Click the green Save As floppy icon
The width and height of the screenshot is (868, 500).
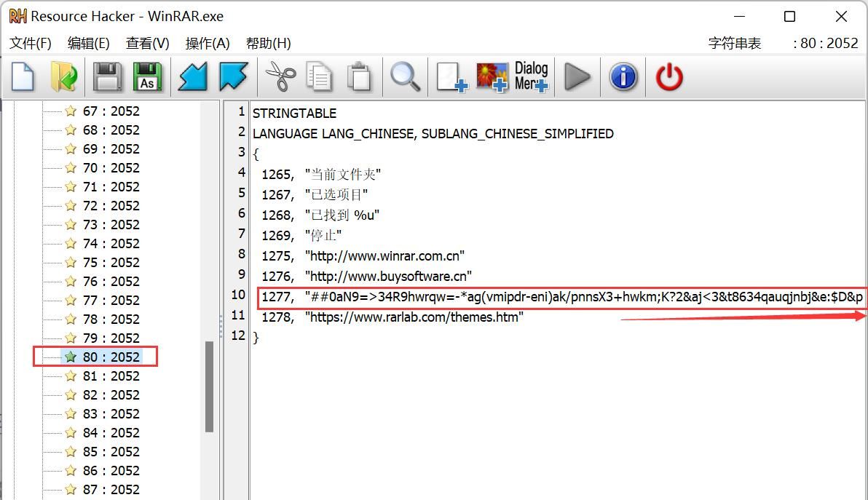[x=147, y=76]
